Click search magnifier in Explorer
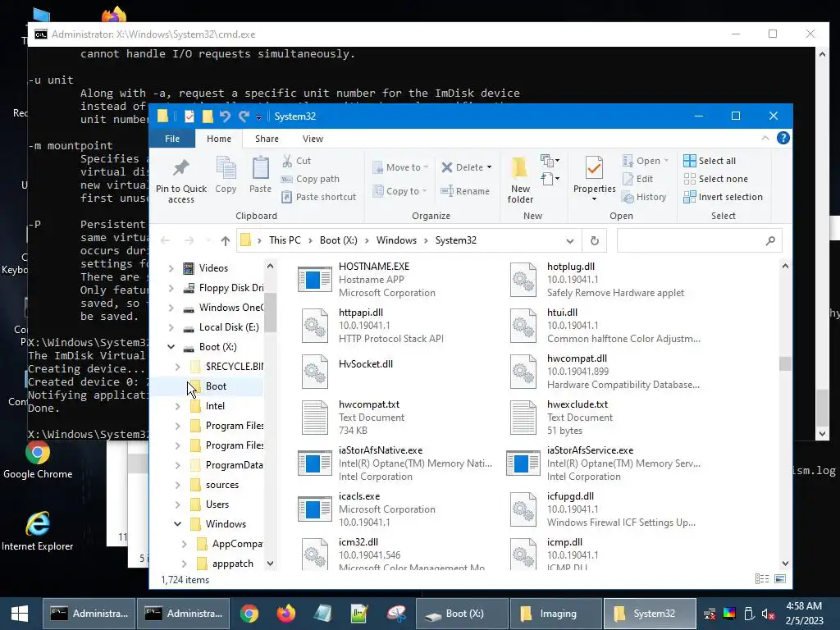 tap(770, 240)
